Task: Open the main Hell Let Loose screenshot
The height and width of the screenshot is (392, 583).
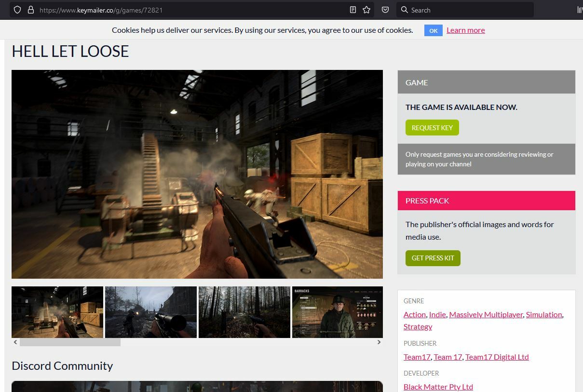Action: tap(197, 174)
